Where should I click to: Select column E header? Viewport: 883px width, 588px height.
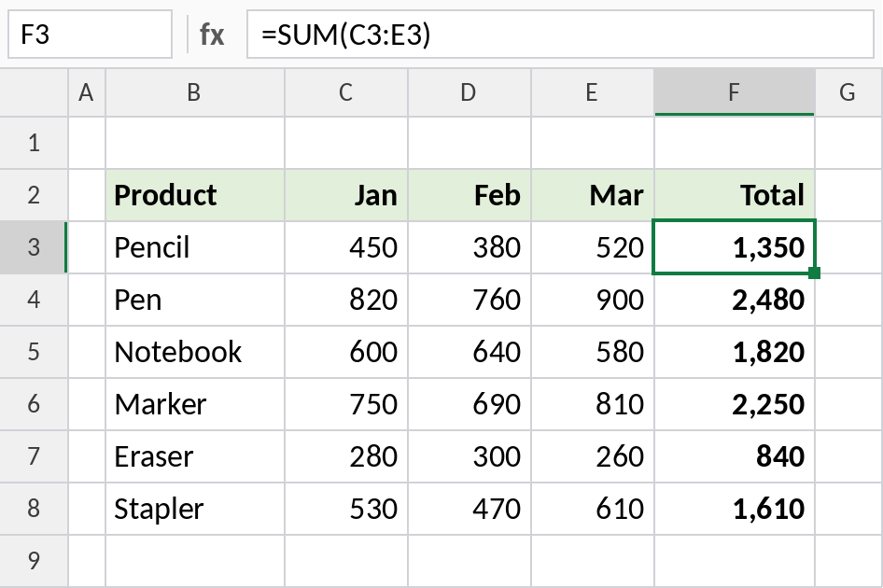coord(593,92)
